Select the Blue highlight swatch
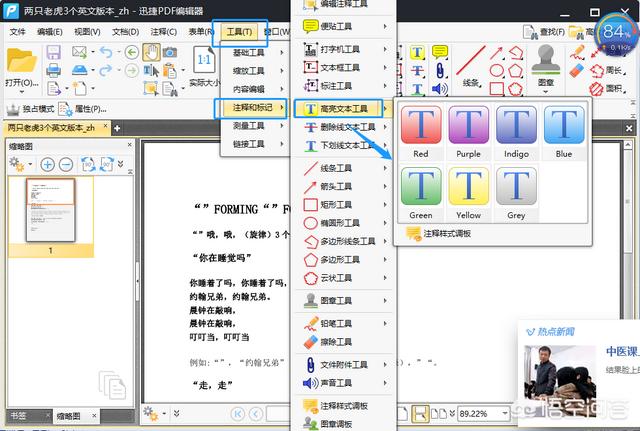 point(564,132)
